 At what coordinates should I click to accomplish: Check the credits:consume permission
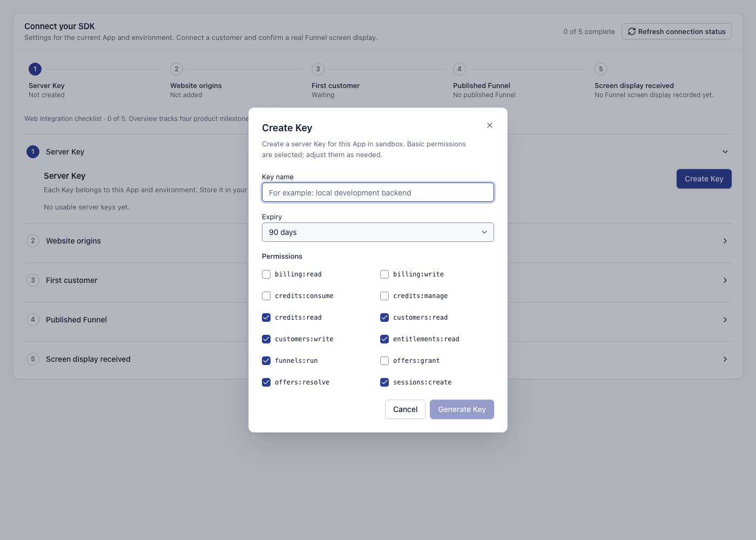266,296
